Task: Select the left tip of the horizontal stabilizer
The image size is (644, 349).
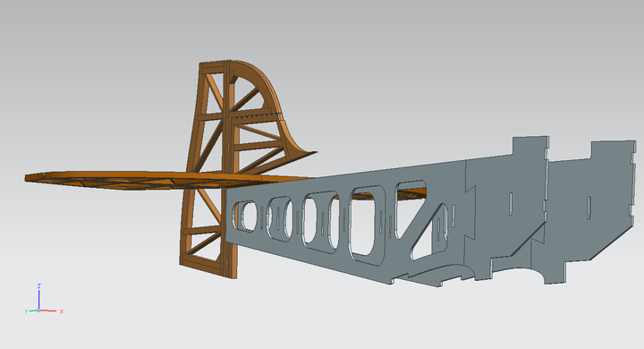Action: [30, 177]
